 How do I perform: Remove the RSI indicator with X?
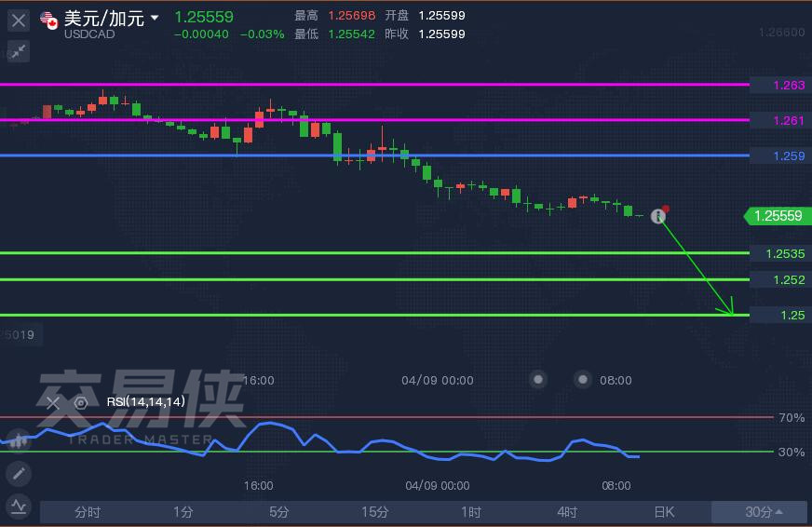53,402
